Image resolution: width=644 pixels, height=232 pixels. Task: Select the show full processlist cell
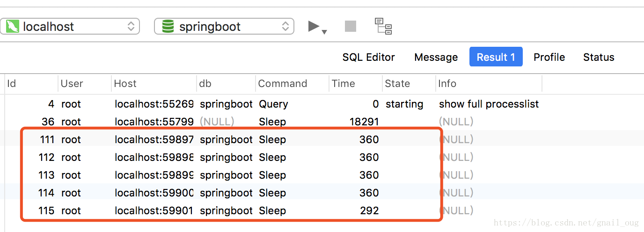489,104
